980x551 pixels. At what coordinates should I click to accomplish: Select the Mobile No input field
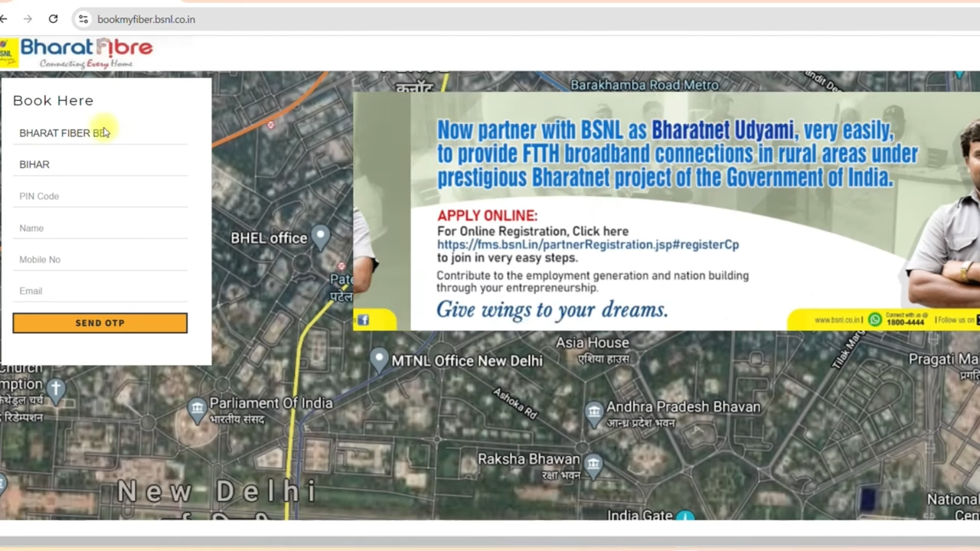[100, 259]
